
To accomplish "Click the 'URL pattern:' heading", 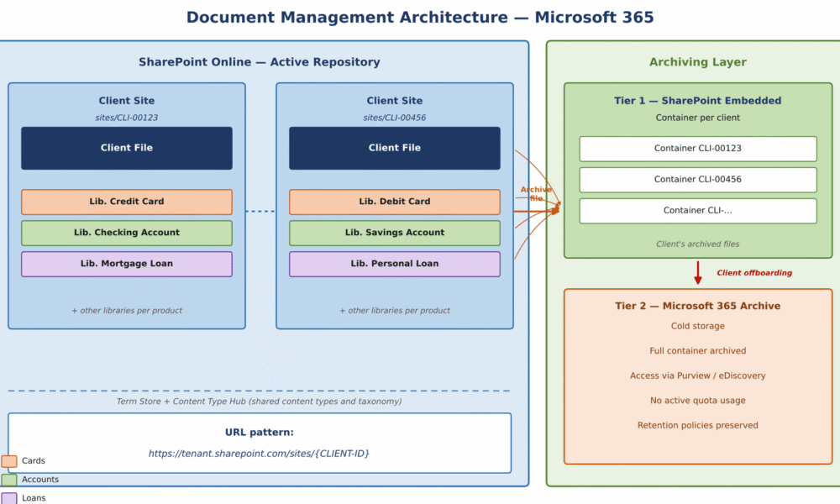I will point(260,433).
